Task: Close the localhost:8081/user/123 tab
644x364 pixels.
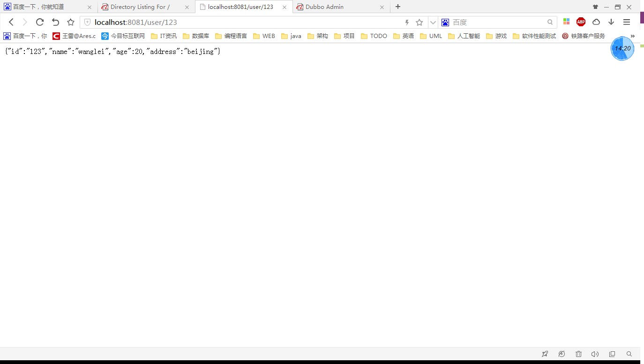Action: tap(285, 7)
